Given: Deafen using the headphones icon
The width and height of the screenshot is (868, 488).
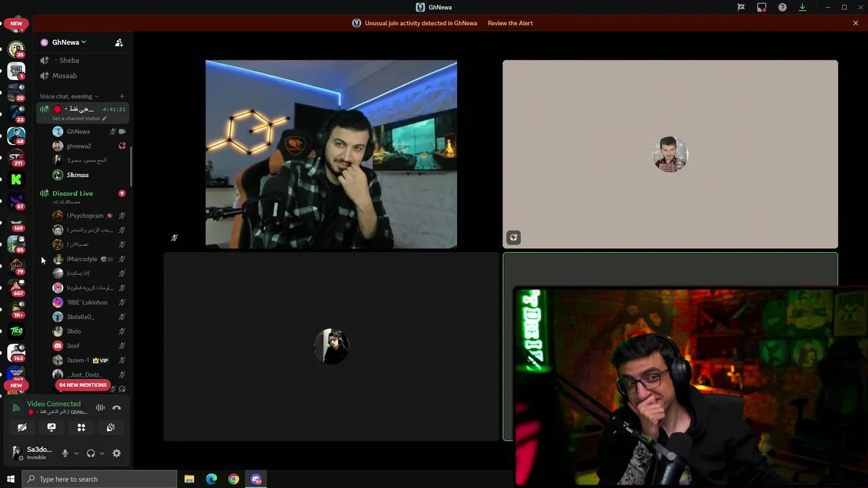Looking at the screenshot, I should click(x=91, y=453).
